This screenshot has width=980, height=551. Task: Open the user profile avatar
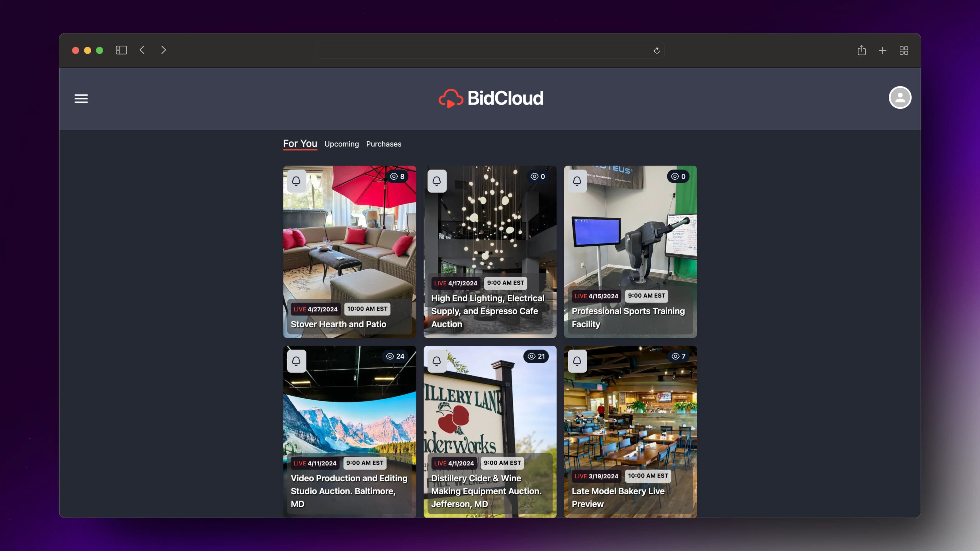[900, 98]
